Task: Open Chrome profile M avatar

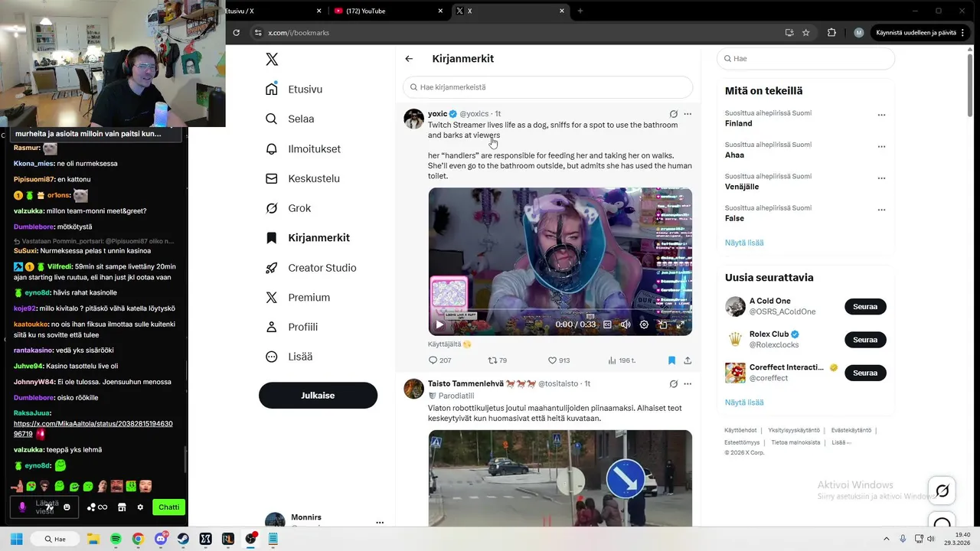Action: 859,33
